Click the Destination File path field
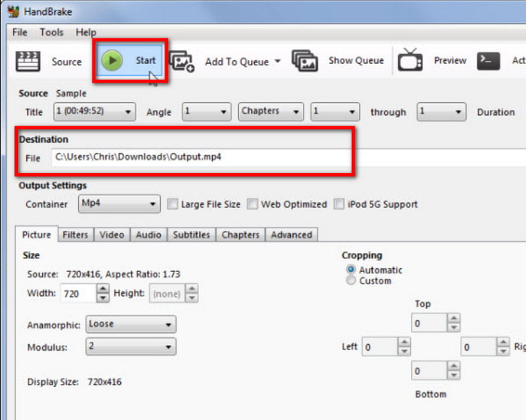This screenshot has width=526, height=420. point(289,157)
